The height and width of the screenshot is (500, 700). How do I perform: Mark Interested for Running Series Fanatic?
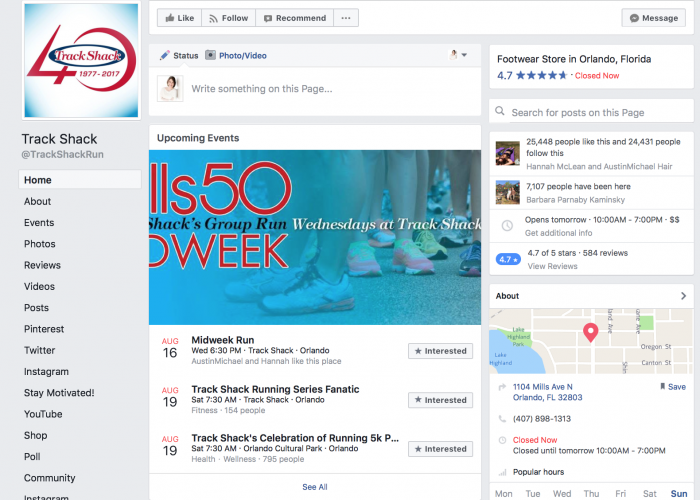point(440,400)
